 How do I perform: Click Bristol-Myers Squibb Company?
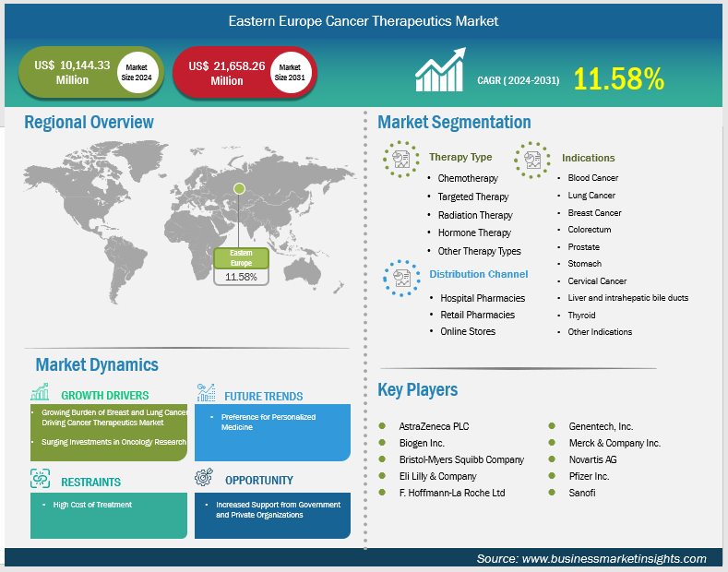[x=461, y=459]
